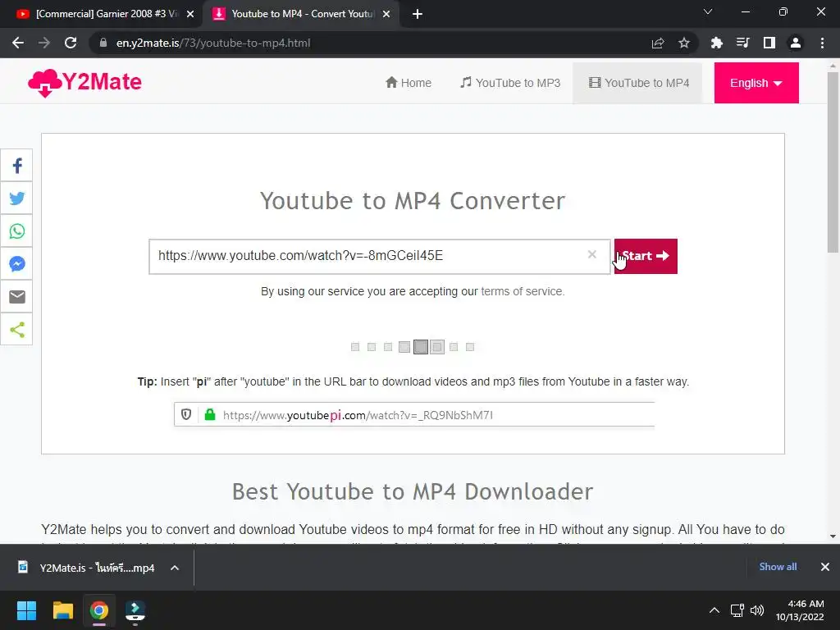Screen dimensions: 840x630
Task: Reload the page
Action: click(71, 43)
